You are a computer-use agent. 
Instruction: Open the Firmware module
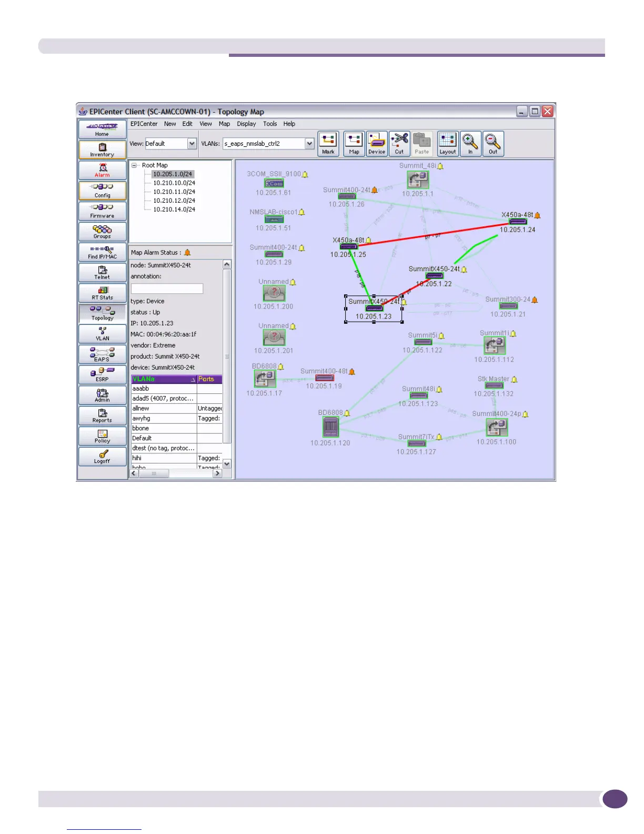(102, 211)
